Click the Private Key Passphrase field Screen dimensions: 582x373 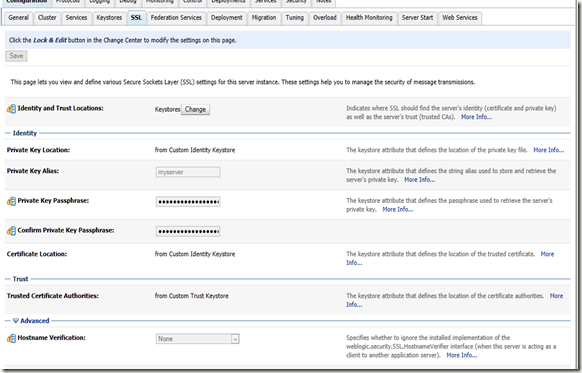click(188, 202)
